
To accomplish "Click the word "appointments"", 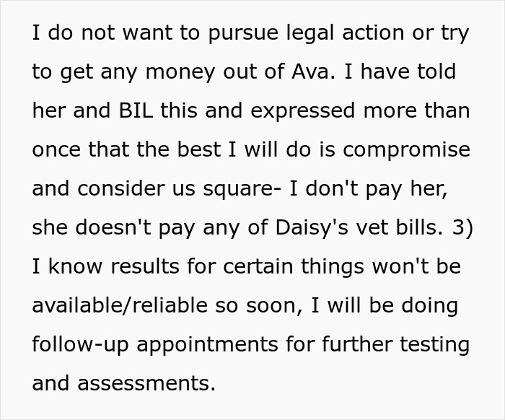I will click(x=208, y=345).
